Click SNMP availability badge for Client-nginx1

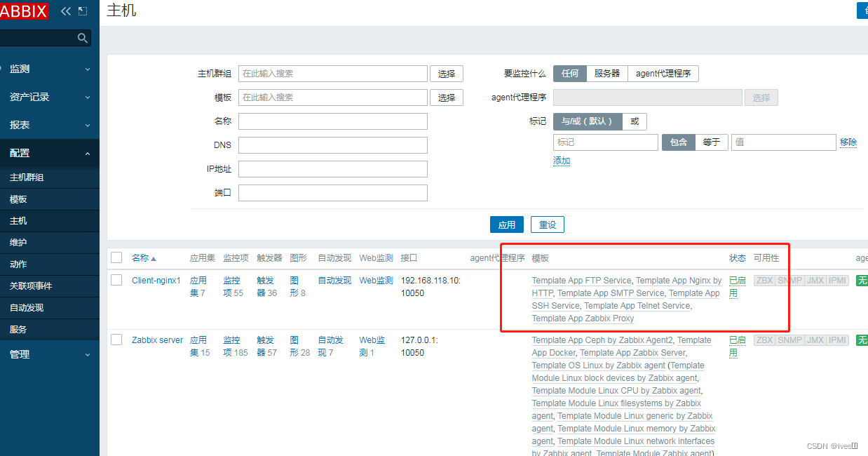click(x=789, y=281)
